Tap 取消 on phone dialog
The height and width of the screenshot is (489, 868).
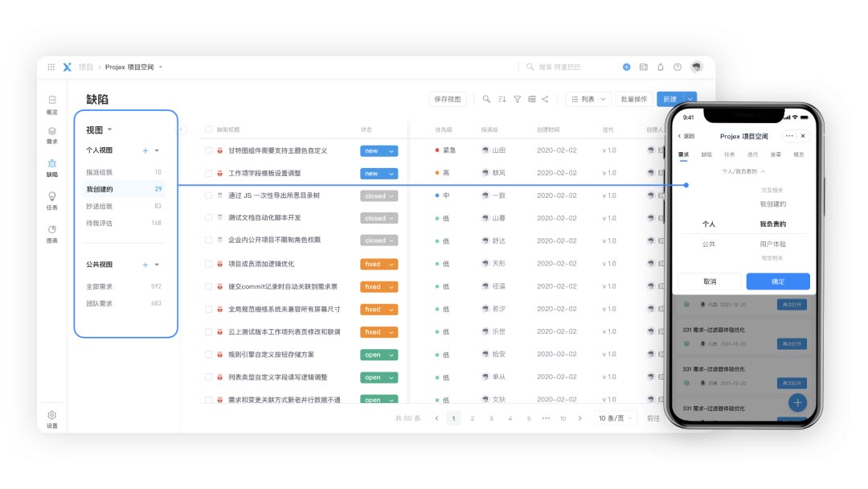point(710,281)
